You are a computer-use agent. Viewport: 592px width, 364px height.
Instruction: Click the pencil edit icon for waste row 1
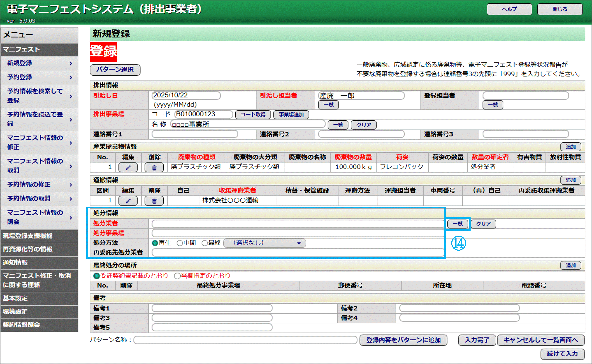tap(128, 167)
